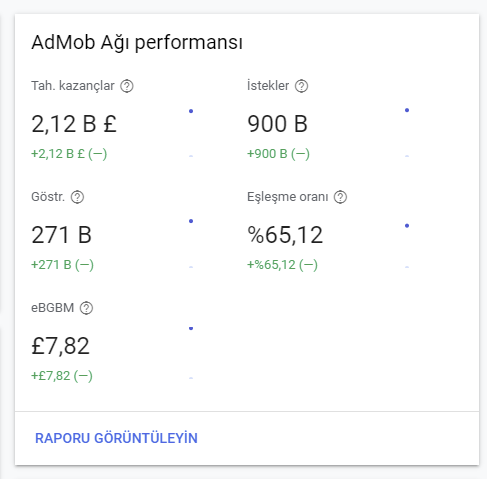Select the 900 B requests value
This screenshot has height=479, width=487.
[x=277, y=124]
